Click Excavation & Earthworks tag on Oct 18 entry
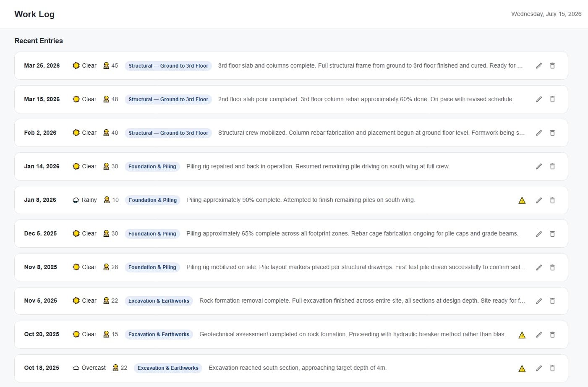This screenshot has width=588, height=387. coord(168,368)
